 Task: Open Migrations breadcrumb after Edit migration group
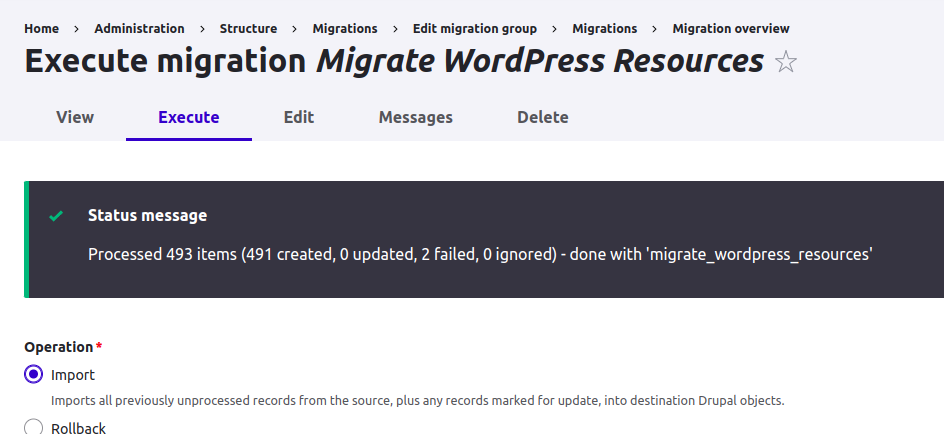coord(604,28)
